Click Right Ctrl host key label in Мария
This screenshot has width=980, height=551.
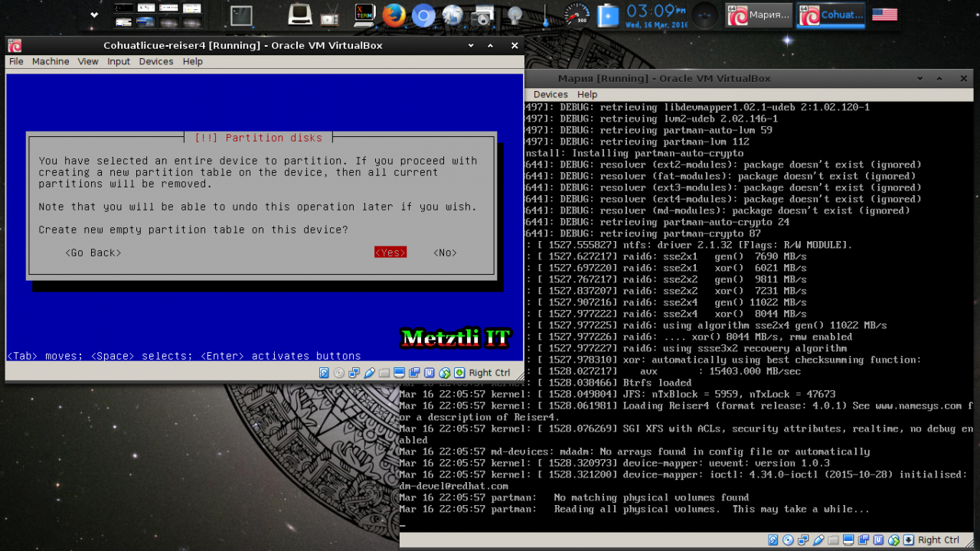[x=939, y=540]
